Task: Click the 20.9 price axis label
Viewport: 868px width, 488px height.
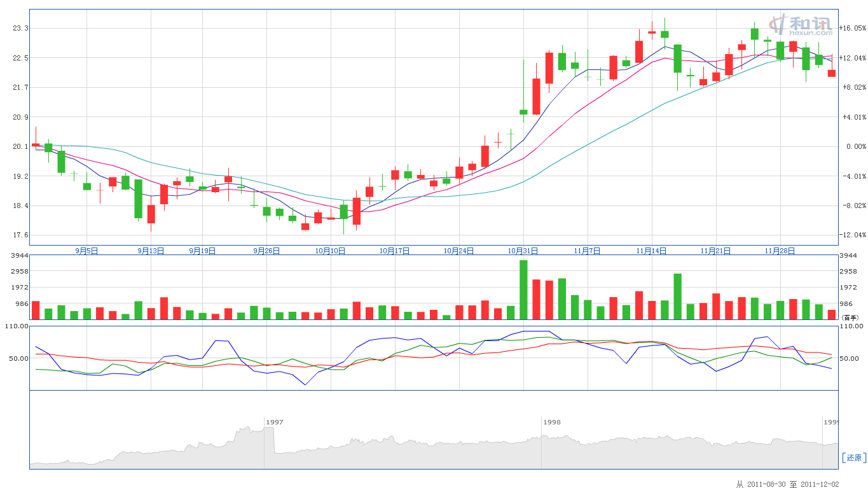Action: [x=21, y=116]
